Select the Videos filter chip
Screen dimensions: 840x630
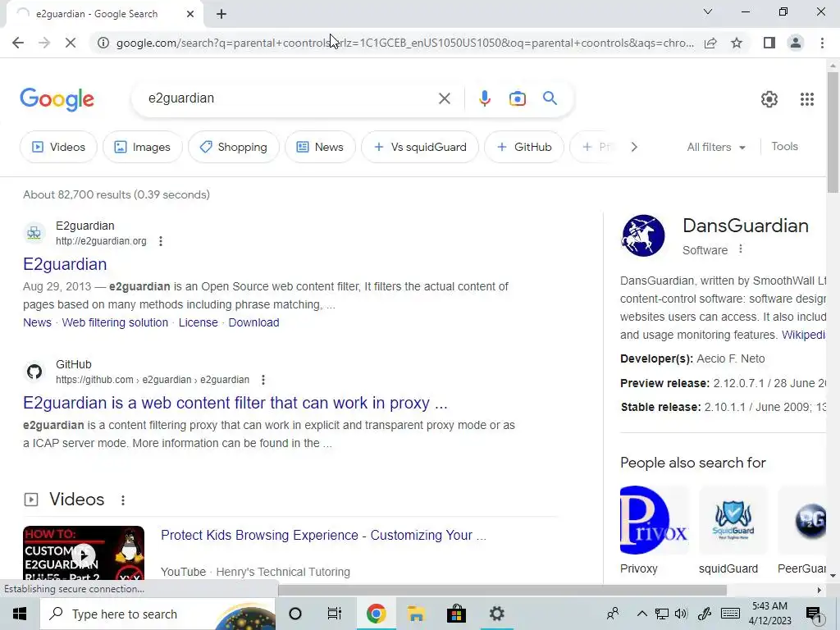(x=58, y=147)
